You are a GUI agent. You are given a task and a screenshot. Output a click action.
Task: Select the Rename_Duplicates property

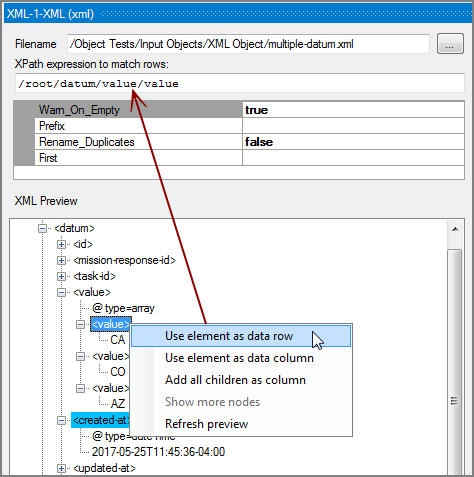click(87, 142)
